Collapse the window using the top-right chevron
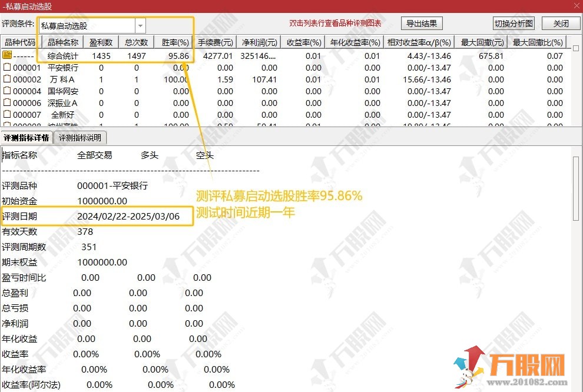The image size is (583, 392). click(578, 5)
